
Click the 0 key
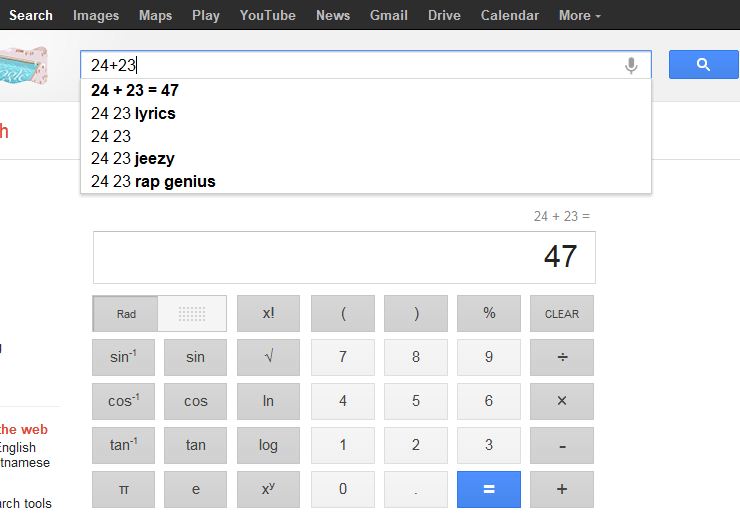[x=343, y=489]
